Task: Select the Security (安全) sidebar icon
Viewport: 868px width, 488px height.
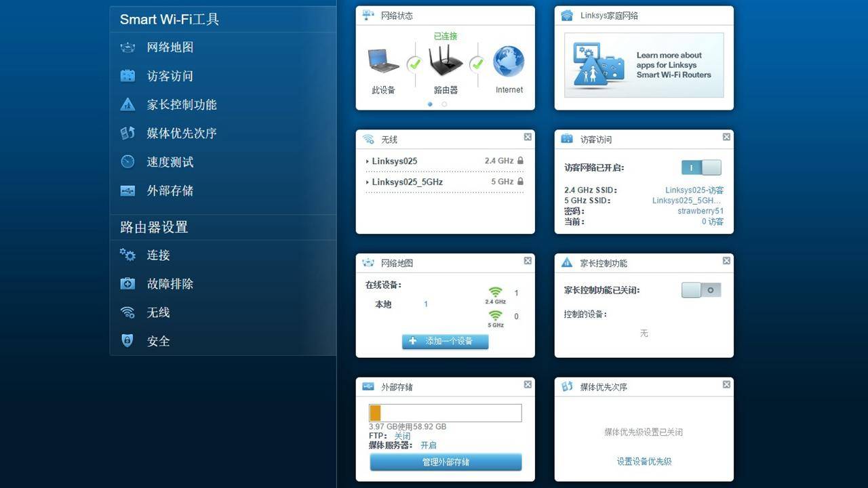Action: (159, 341)
